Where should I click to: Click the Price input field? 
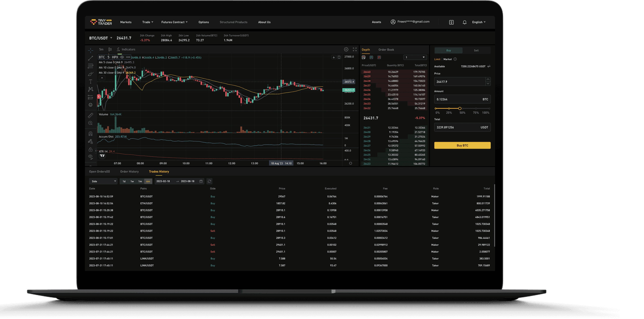459,82
